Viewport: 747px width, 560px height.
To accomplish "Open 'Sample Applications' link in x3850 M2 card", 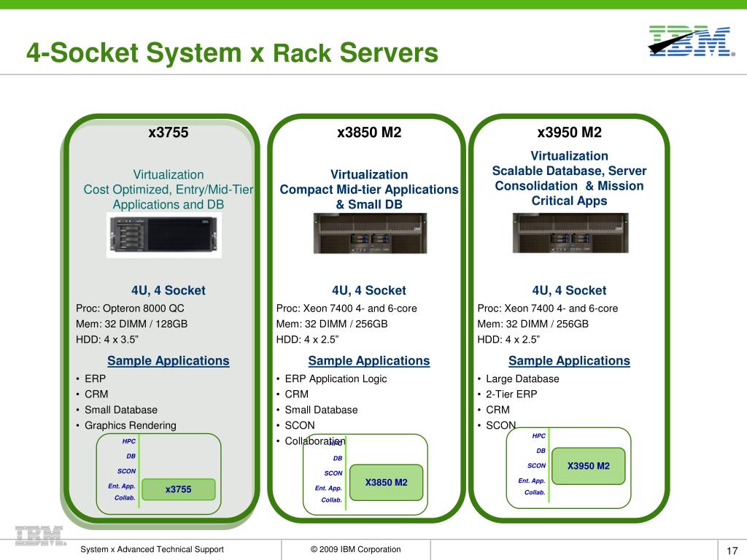I will (x=368, y=361).
